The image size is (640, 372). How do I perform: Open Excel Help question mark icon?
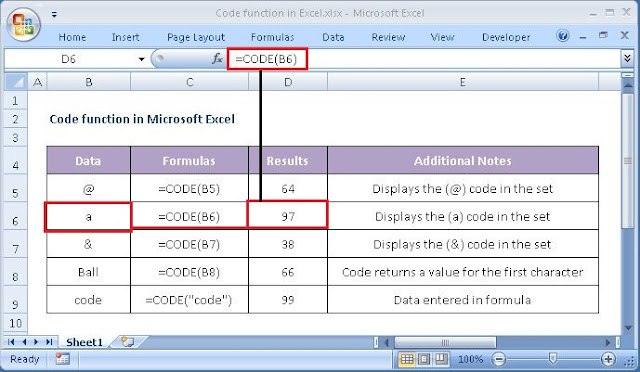tap(562, 36)
